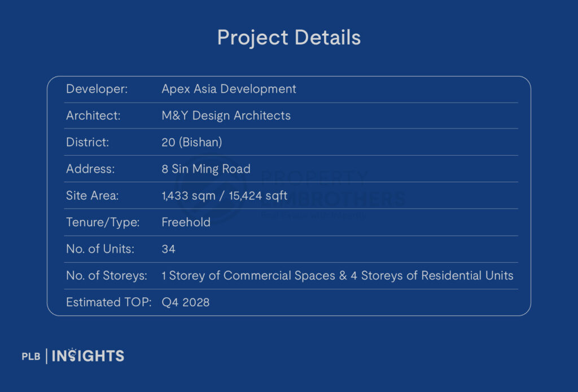This screenshot has width=578, height=392.
Task: Click '8 Sin Ming Road' address
Action: pyautogui.click(x=206, y=169)
